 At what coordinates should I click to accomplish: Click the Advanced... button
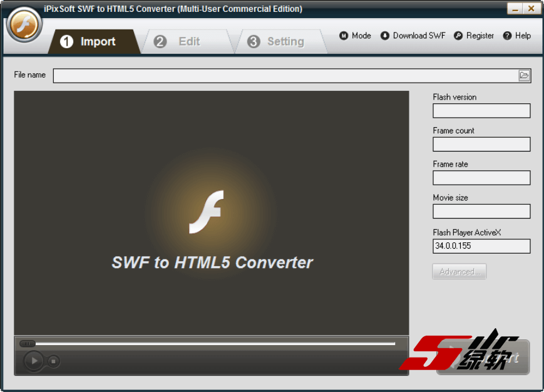click(x=459, y=272)
